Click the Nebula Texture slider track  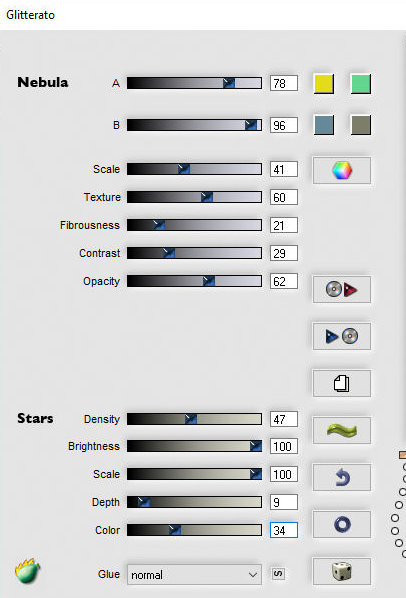194,197
